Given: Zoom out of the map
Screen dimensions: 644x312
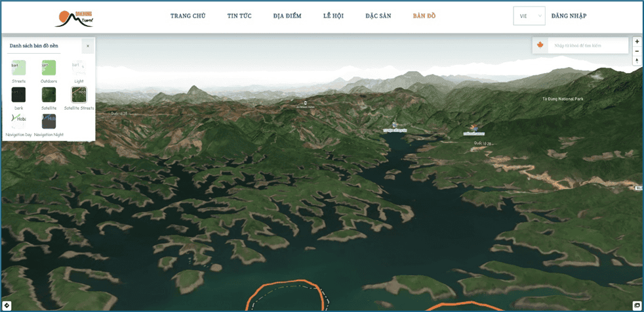Looking at the screenshot, I should click(637, 51).
